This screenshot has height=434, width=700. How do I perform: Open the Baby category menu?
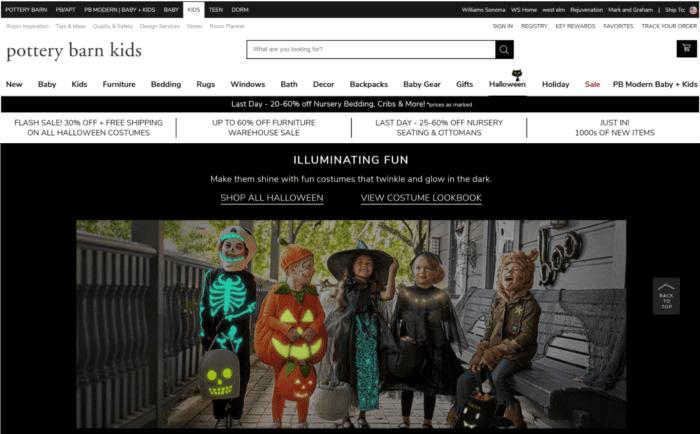[47, 84]
